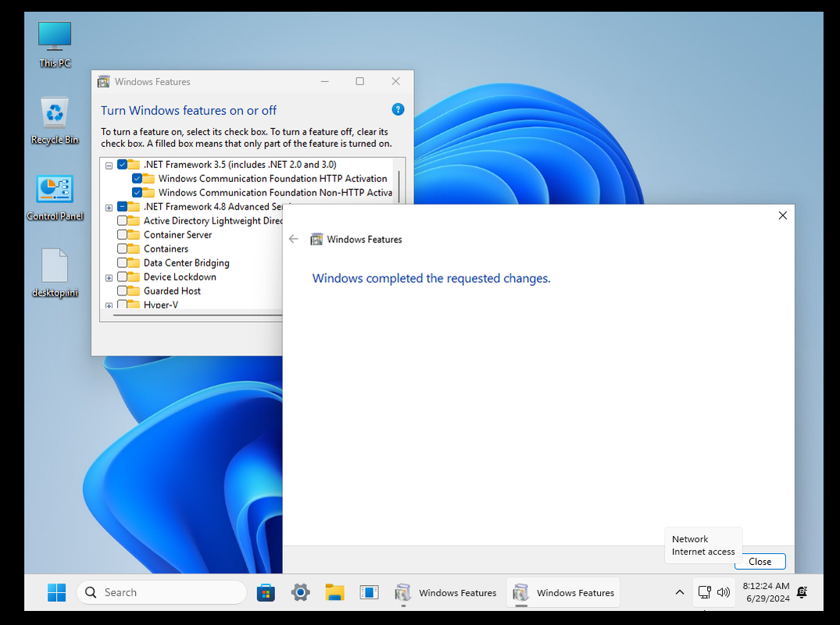840x625 pixels.
Task: Open File Explorer from the taskbar
Action: [334, 592]
